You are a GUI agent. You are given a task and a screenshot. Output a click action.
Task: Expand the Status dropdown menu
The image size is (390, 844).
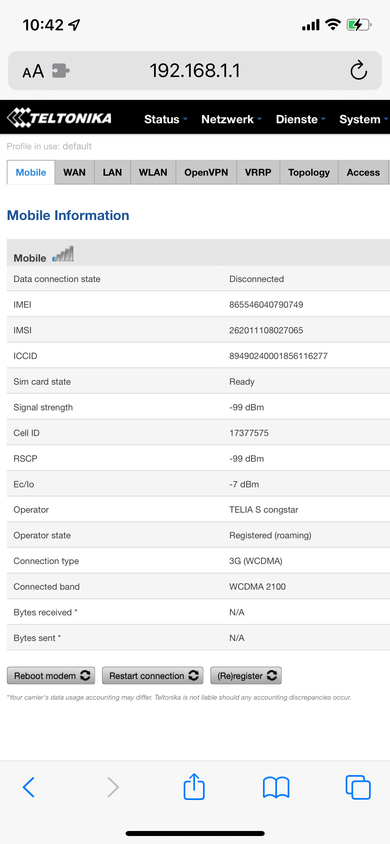pos(166,119)
